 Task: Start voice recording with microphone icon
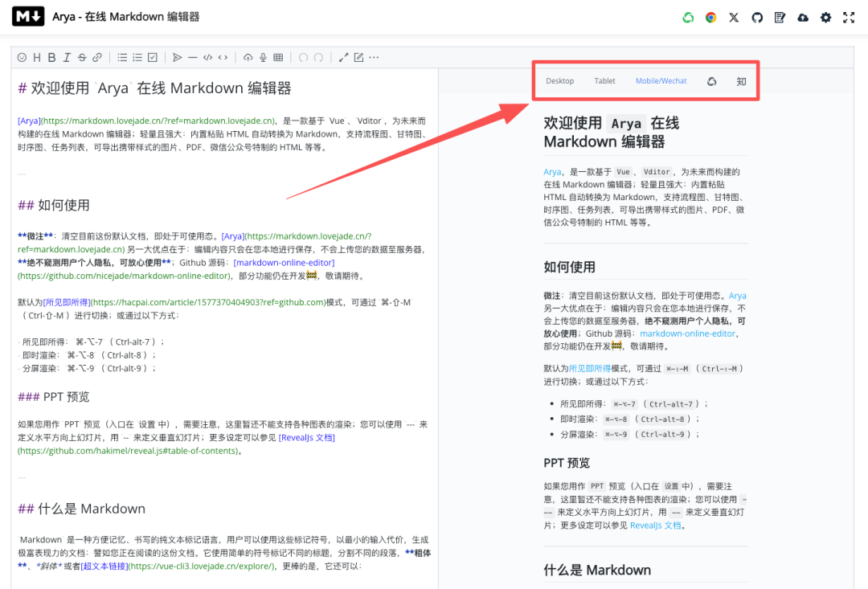pyautogui.click(x=263, y=58)
